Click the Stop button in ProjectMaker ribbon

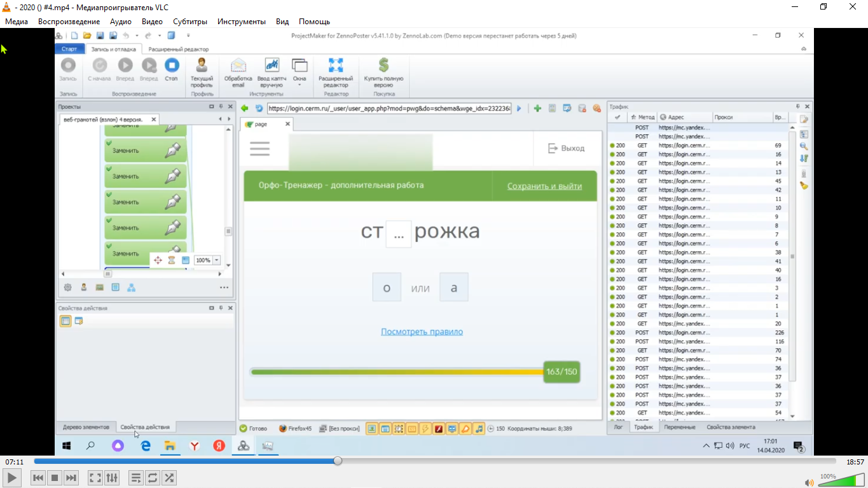point(172,66)
